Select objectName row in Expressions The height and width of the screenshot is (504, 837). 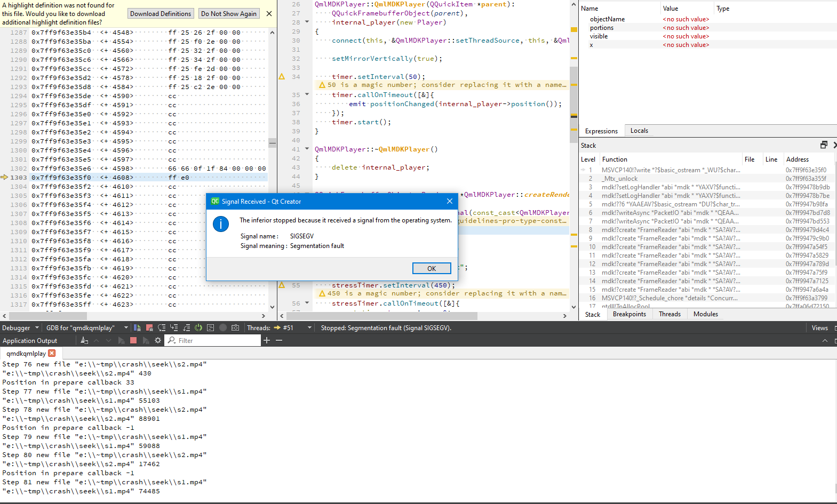click(x=707, y=19)
